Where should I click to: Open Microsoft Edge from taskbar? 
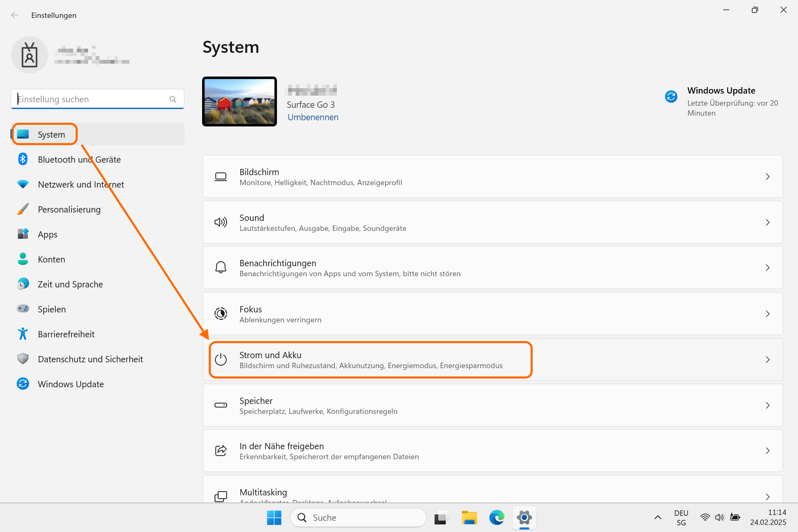[497, 518]
